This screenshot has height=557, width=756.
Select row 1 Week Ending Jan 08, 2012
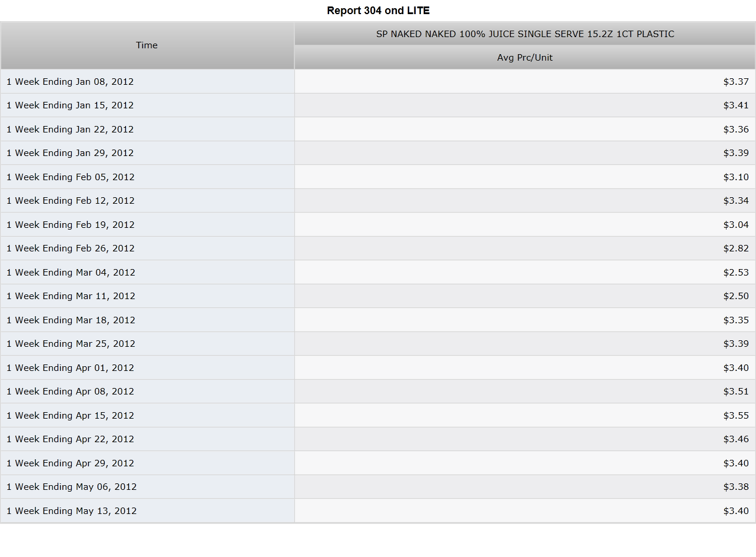coord(378,82)
